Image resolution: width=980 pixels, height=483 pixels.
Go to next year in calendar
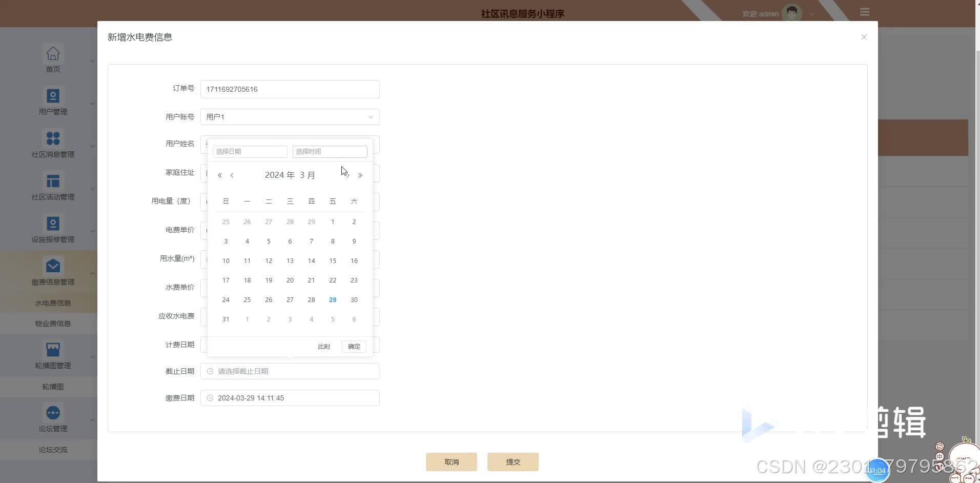click(360, 175)
